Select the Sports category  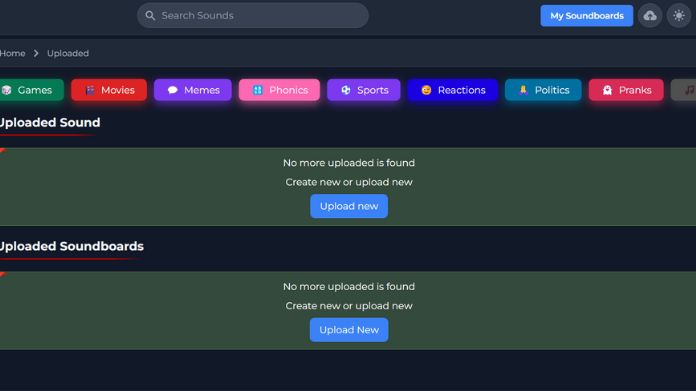tap(364, 90)
